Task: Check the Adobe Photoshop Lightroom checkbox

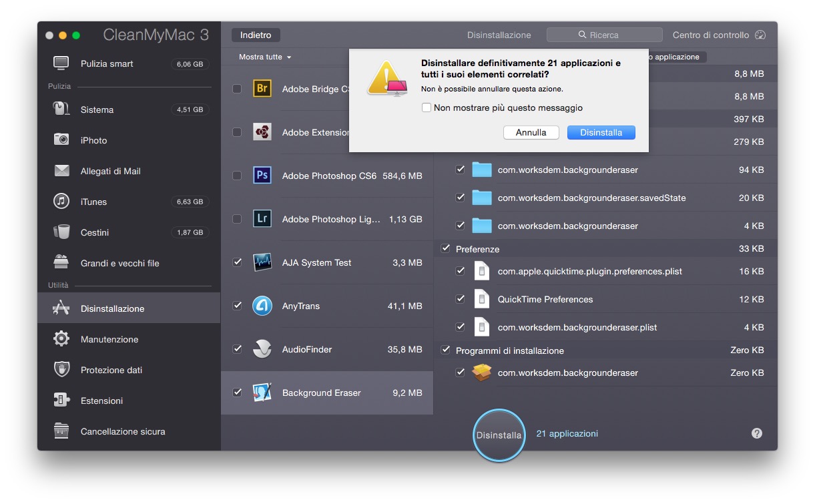Action: coord(237,219)
